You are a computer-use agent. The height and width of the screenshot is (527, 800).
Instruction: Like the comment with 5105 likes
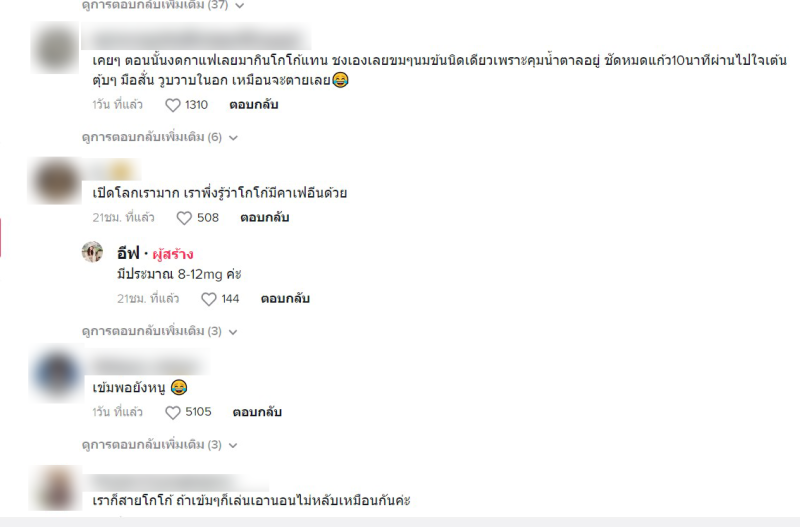pos(173,412)
